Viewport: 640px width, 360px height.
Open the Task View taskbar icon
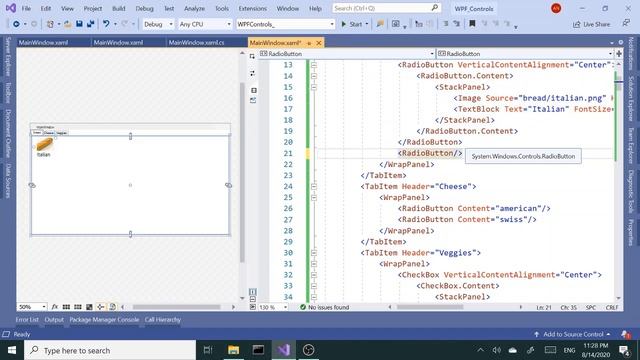pos(208,350)
